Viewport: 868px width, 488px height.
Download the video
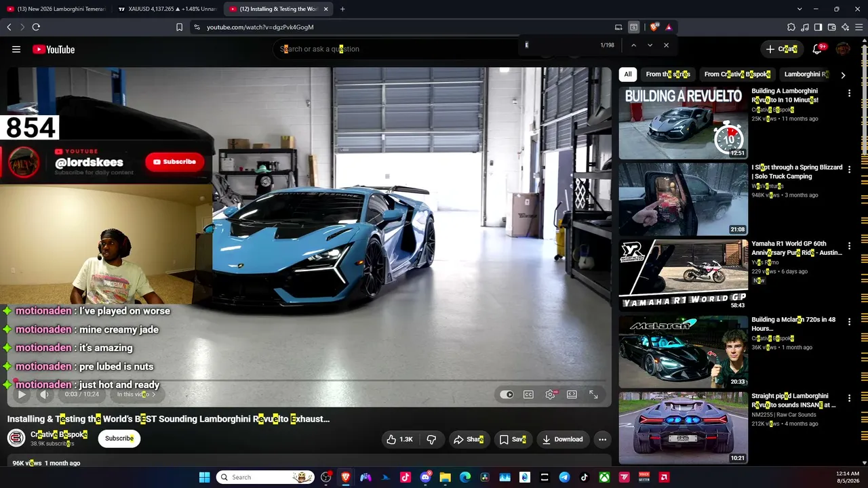coord(562,439)
